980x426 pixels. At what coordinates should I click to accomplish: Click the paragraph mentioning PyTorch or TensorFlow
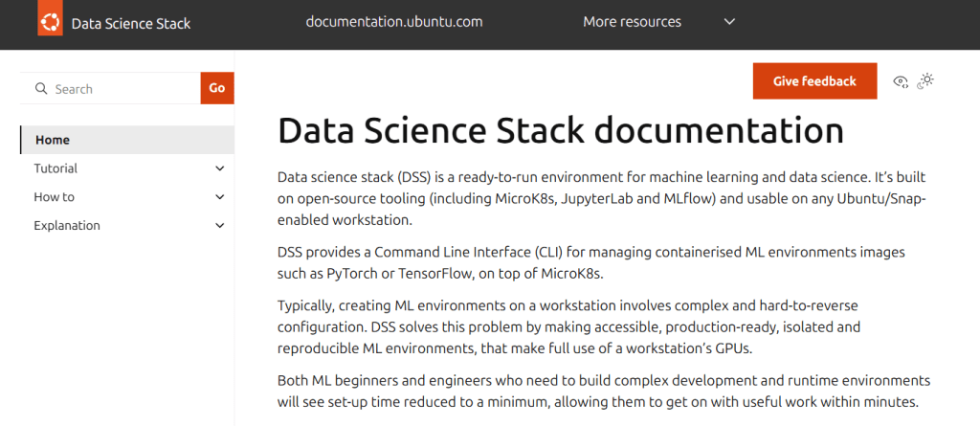[590, 262]
